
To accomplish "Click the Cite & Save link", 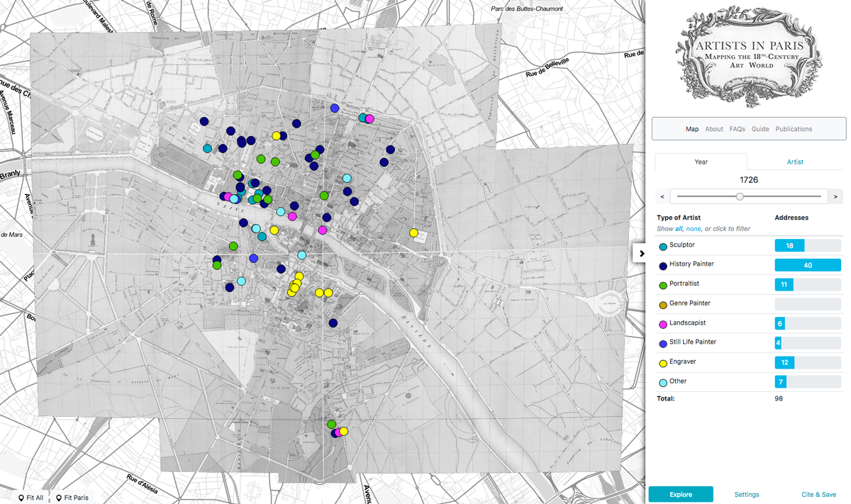I will click(x=818, y=495).
